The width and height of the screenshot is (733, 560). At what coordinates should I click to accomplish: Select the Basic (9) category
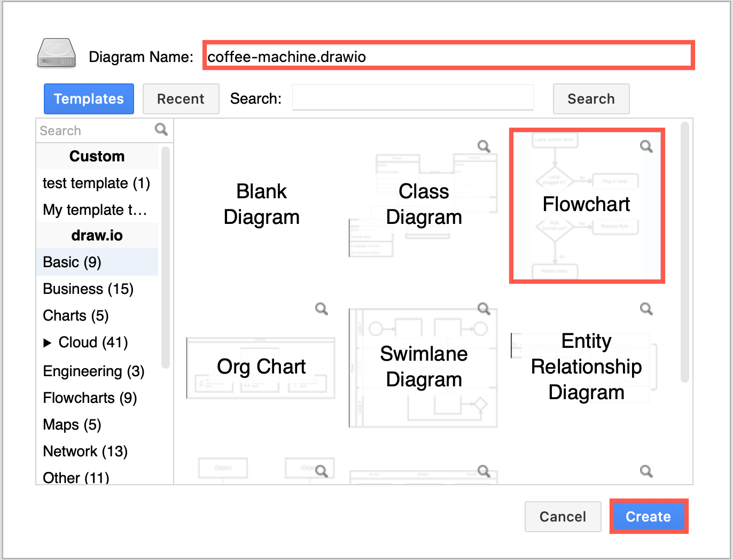click(71, 262)
